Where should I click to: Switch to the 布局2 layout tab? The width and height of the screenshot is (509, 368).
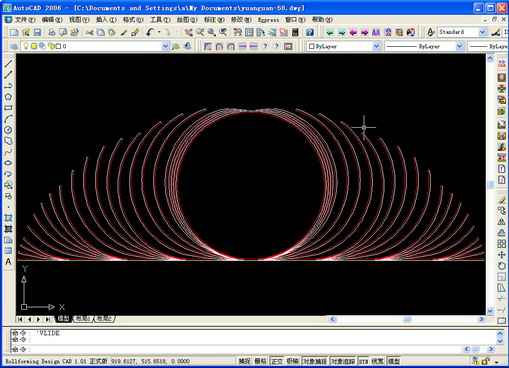coord(104,319)
